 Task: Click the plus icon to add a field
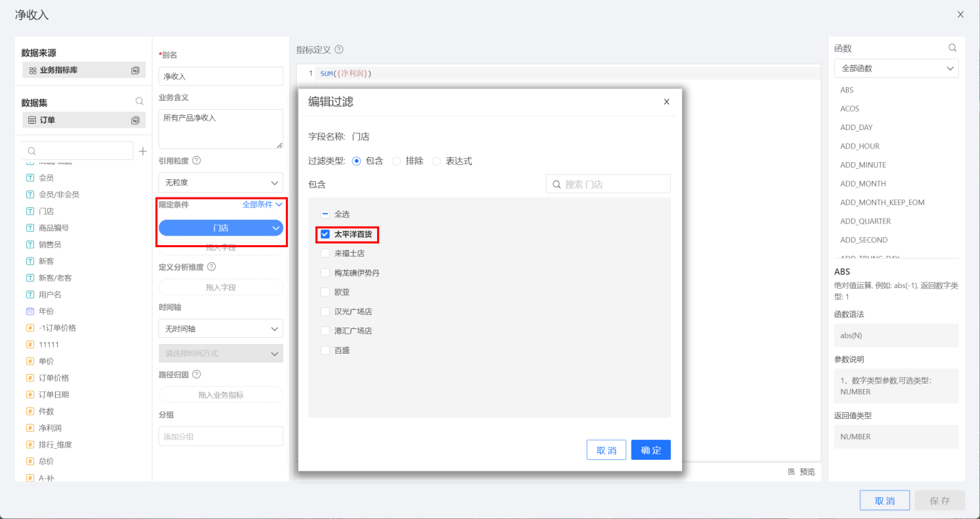[143, 151]
